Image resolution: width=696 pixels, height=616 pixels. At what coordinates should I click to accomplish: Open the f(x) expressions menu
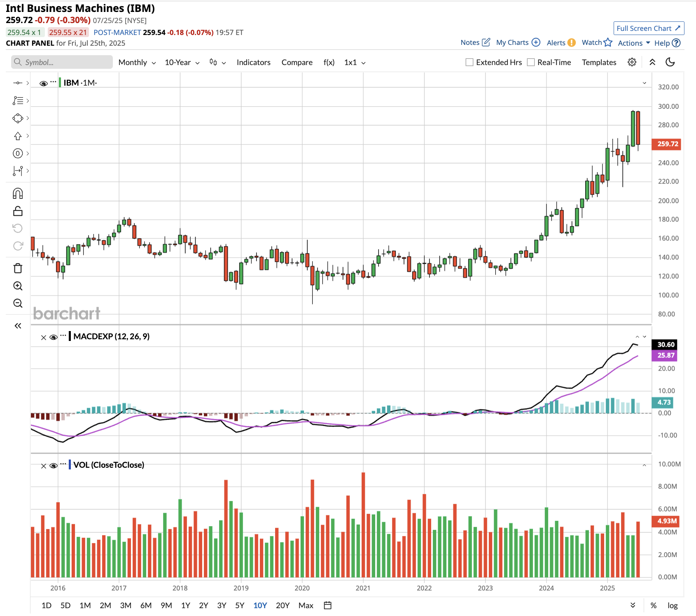click(329, 62)
